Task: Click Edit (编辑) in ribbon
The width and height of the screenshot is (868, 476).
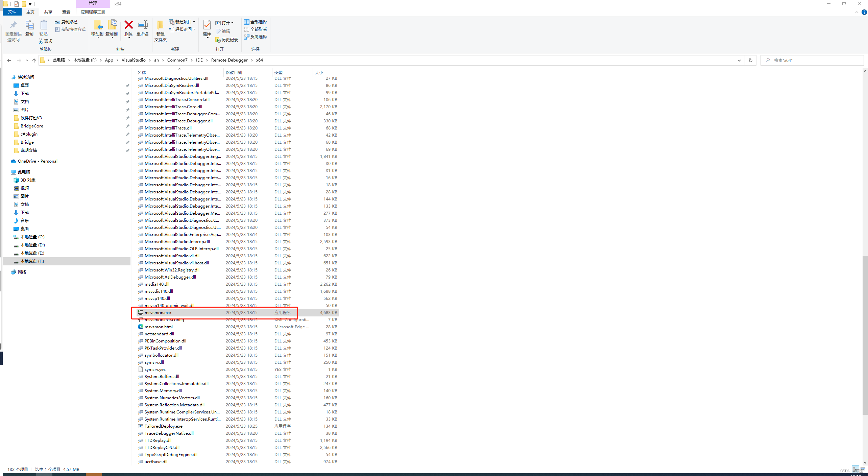Action: point(223,31)
